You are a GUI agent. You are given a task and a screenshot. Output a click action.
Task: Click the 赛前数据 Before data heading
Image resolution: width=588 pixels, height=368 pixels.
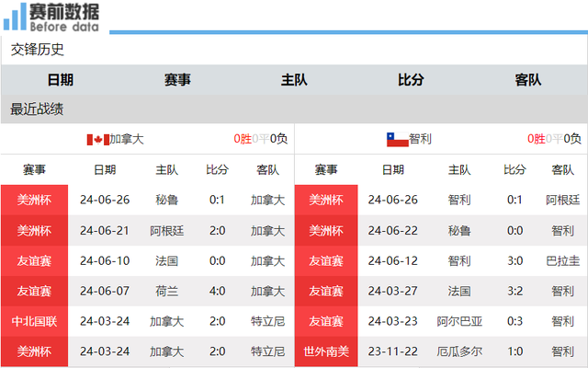[x=64, y=17]
